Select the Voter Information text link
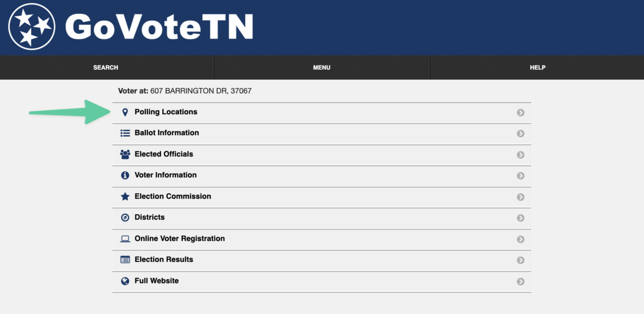The image size is (644, 314). coord(165,175)
